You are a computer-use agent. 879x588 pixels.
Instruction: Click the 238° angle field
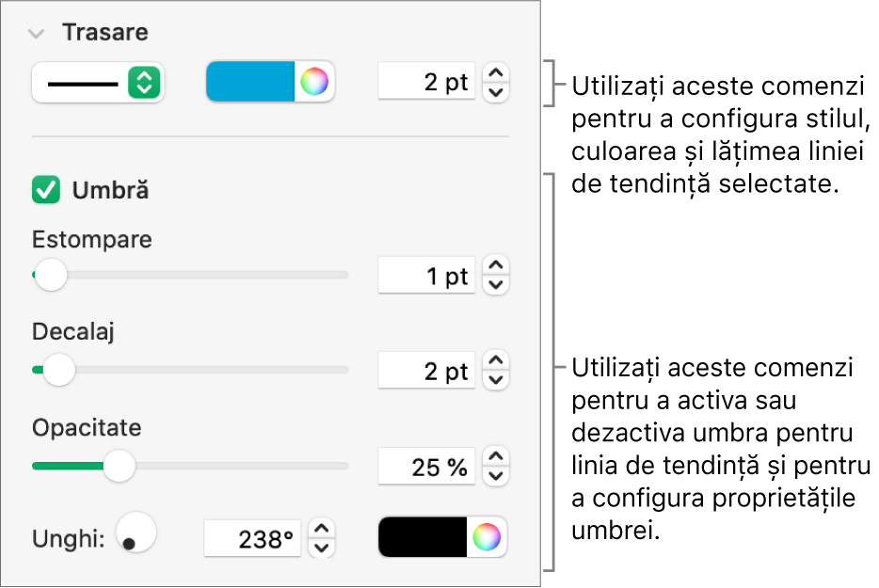(x=254, y=539)
